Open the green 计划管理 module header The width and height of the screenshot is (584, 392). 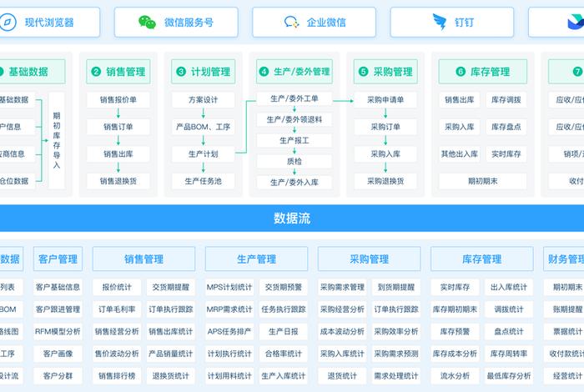[x=204, y=72]
